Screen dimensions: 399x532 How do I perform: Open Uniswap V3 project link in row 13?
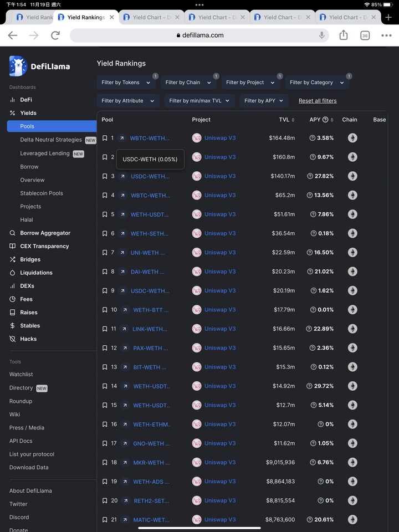pos(220,367)
